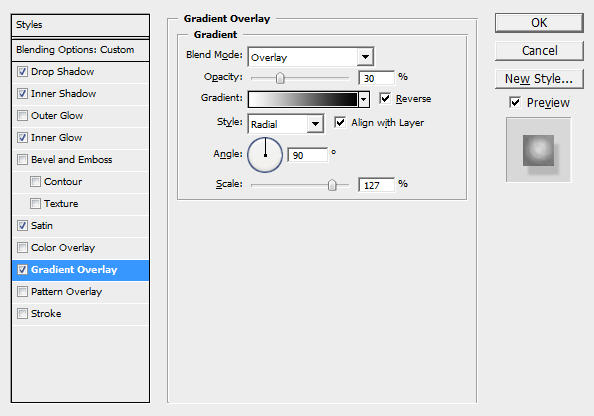Disable the Preview checkbox
The width and height of the screenshot is (594, 416).
pos(515,102)
